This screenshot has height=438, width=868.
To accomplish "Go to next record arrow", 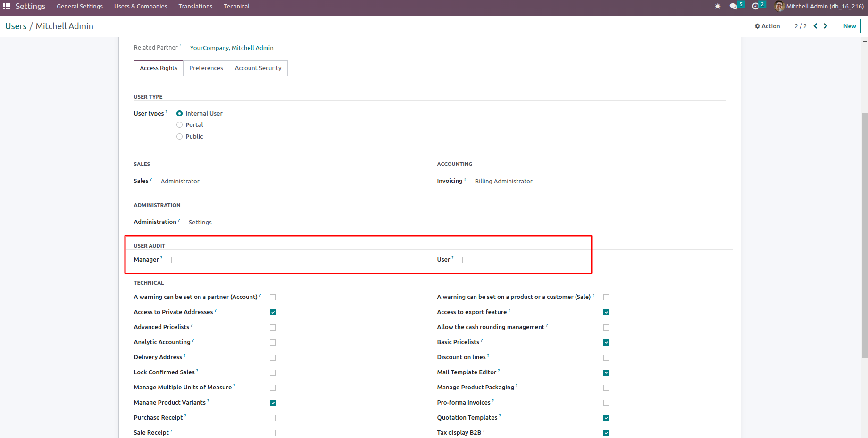I will [826, 26].
